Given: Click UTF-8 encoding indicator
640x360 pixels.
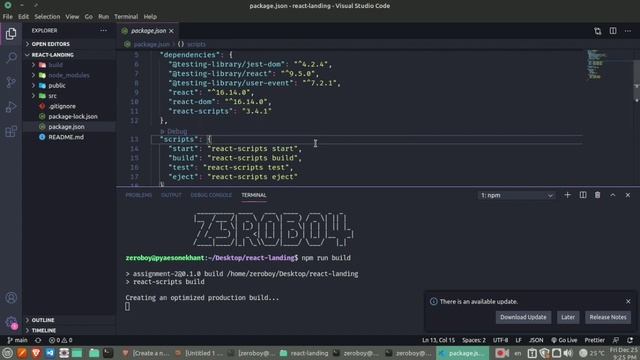Looking at the screenshot, I should click(500, 340).
